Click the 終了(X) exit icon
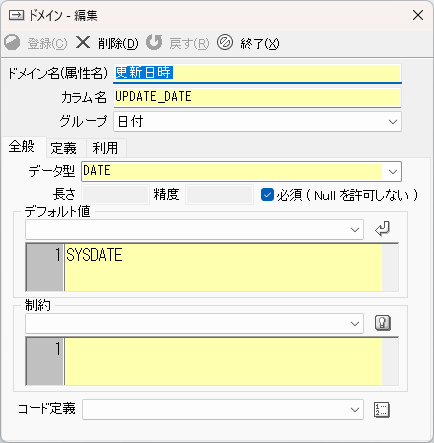 [x=225, y=43]
